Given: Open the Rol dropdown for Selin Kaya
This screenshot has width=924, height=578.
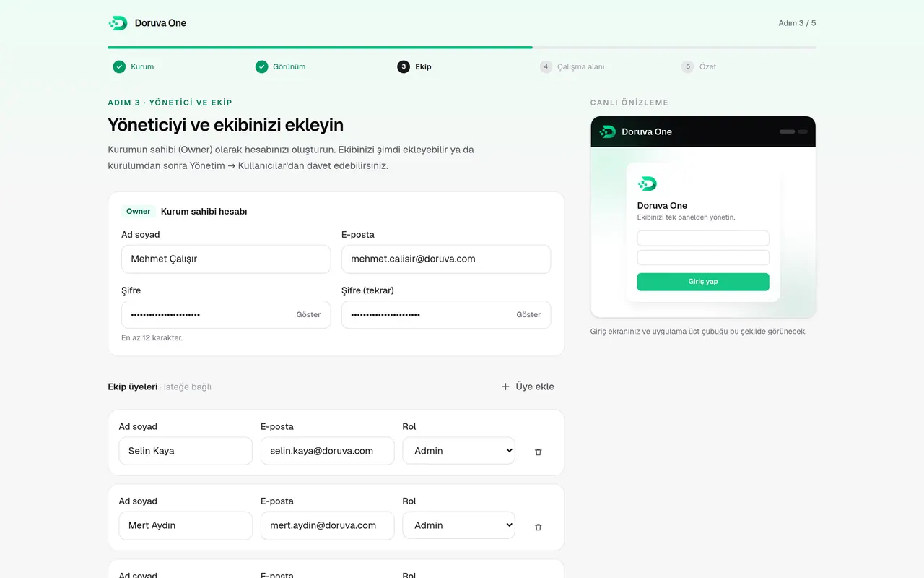Looking at the screenshot, I should coord(459,451).
